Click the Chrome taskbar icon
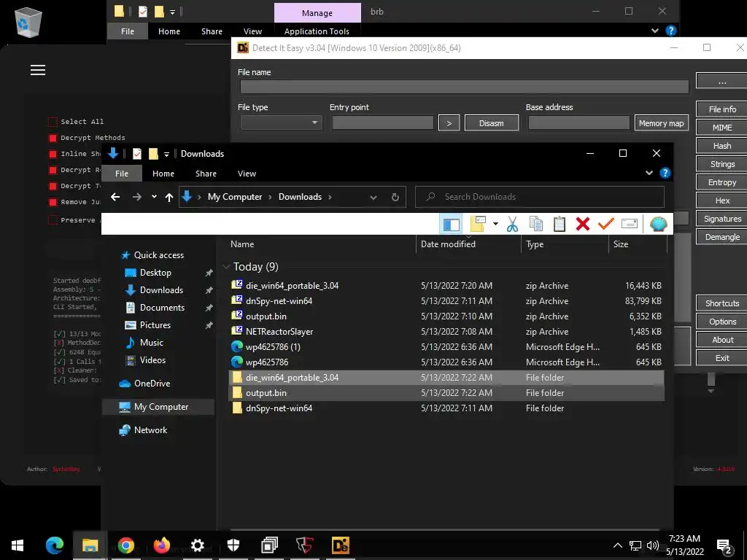This screenshot has width=747, height=560. click(125, 545)
